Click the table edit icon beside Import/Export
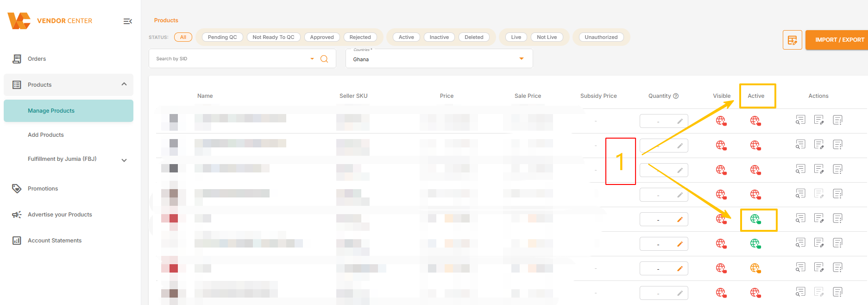868x305 pixels. click(792, 40)
